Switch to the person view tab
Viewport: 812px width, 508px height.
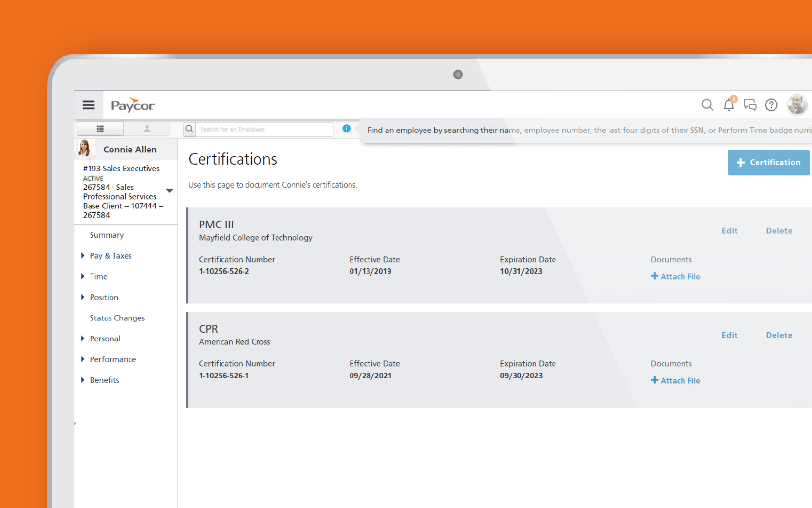pos(147,129)
